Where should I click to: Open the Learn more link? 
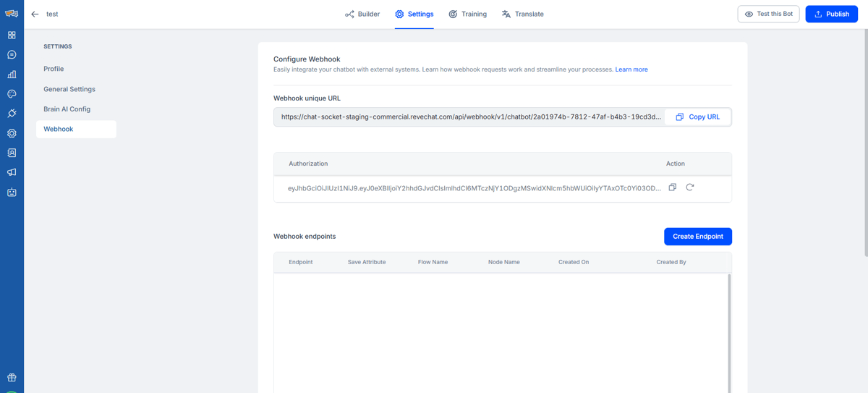point(631,69)
